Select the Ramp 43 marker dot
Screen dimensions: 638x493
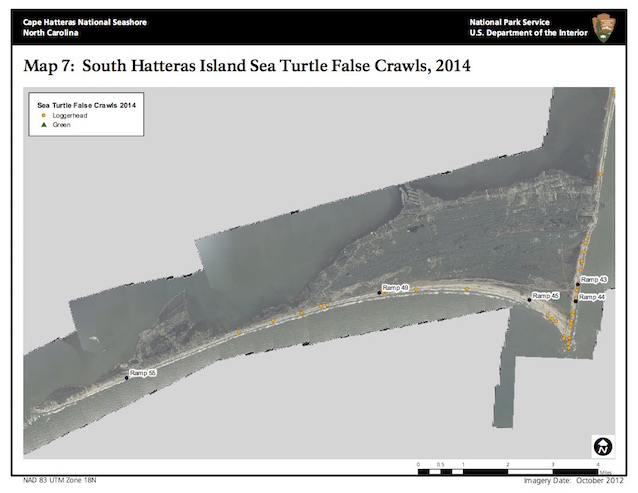(x=578, y=284)
